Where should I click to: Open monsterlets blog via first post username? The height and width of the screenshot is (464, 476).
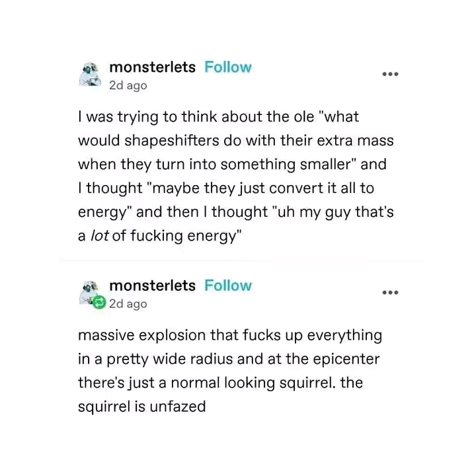coord(153,67)
